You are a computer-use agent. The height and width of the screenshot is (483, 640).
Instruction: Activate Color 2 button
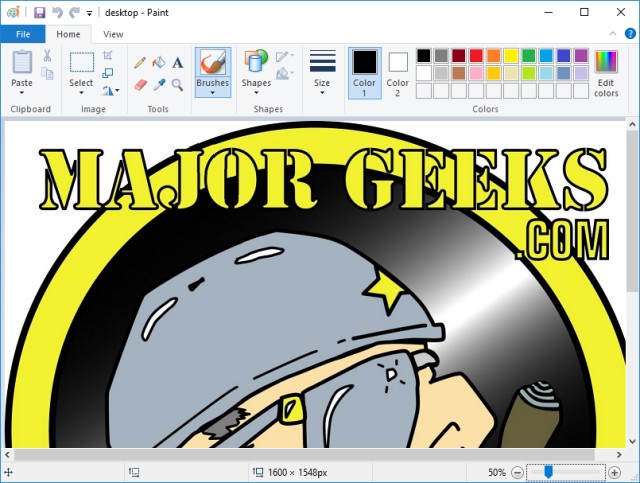coord(398,73)
